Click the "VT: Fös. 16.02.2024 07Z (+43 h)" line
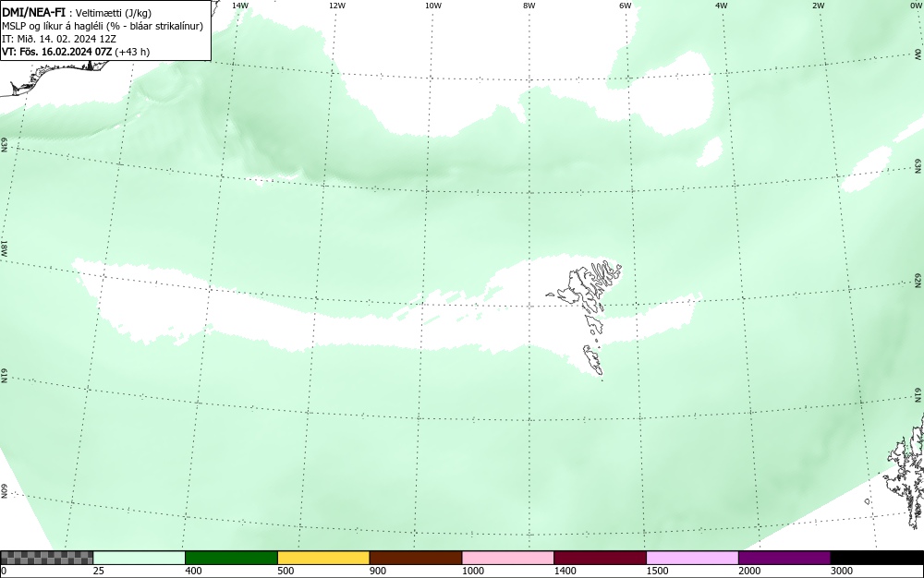This screenshot has width=924, height=578. (x=76, y=52)
